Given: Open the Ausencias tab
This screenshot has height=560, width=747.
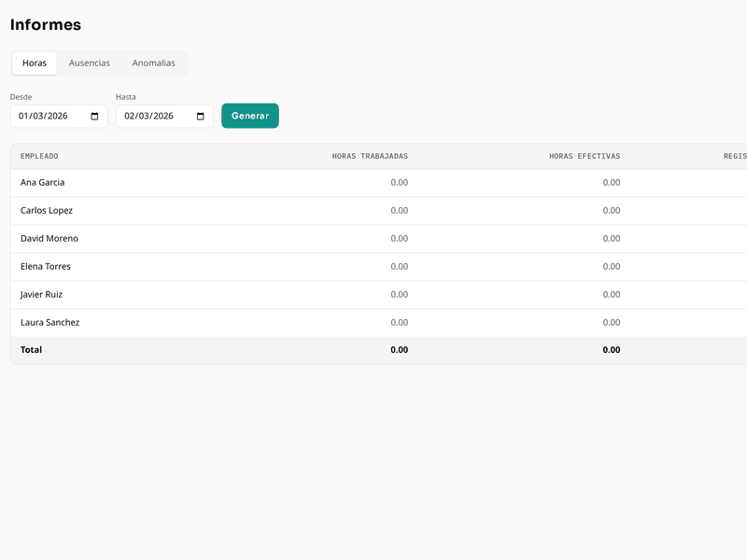Looking at the screenshot, I should 90,63.
